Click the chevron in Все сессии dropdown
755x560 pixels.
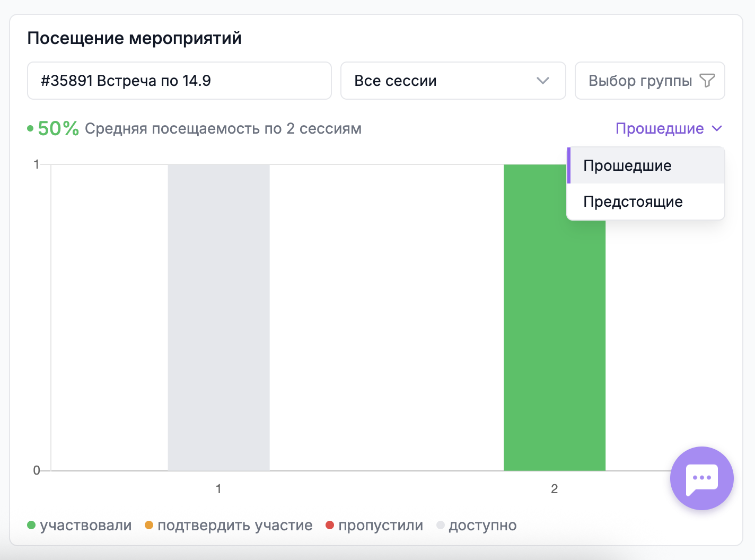(x=542, y=81)
